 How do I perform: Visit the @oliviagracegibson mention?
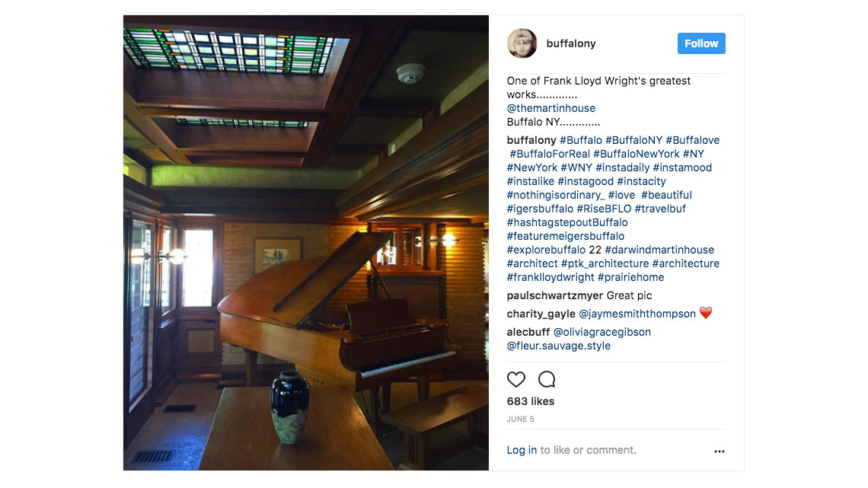point(602,332)
